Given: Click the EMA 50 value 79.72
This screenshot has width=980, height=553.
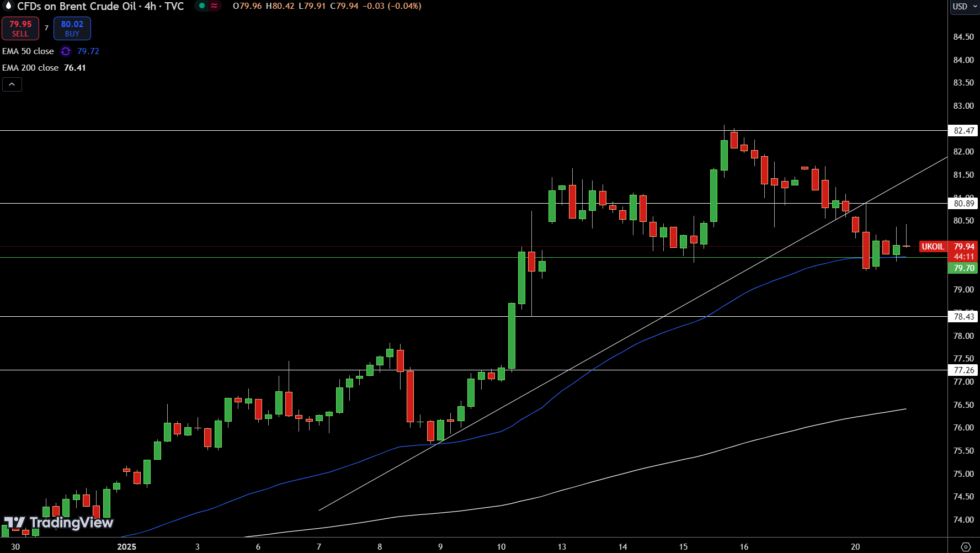Looking at the screenshot, I should (88, 51).
